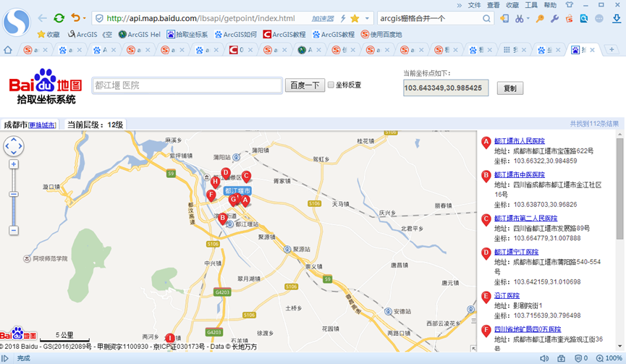Expand the address bar dropdown arrow
626x364 pixels.
[368, 18]
